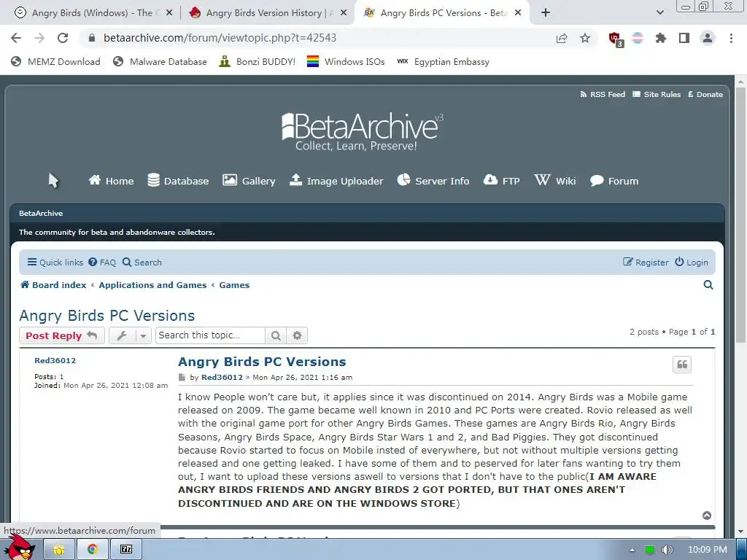Jump to top using the up-arrow circle icon
This screenshot has height=560, width=747.
pos(707,516)
